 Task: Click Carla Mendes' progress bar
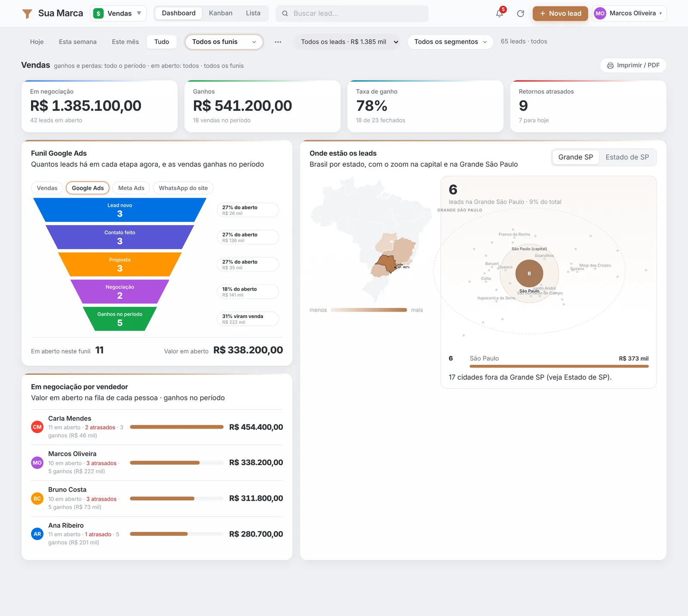[177, 427]
